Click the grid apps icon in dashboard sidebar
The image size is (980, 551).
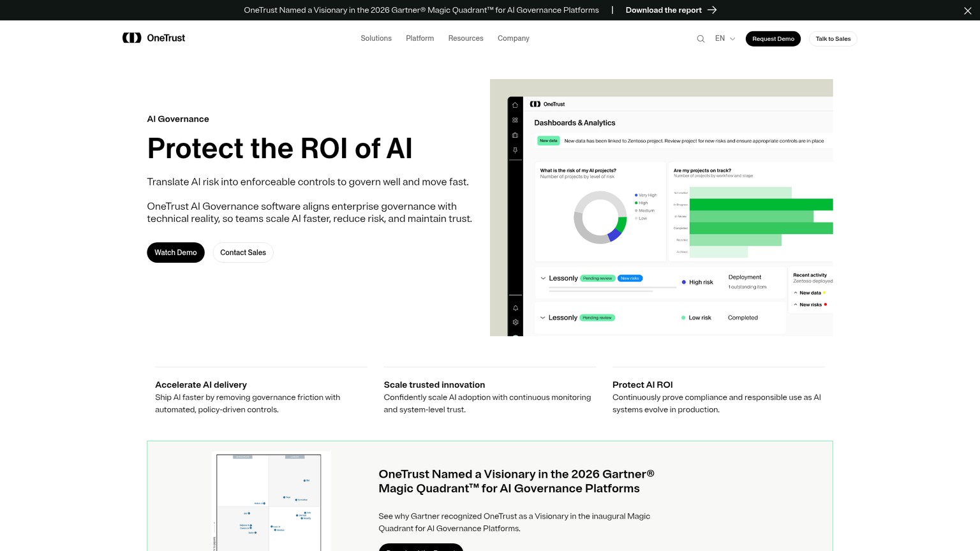515,120
